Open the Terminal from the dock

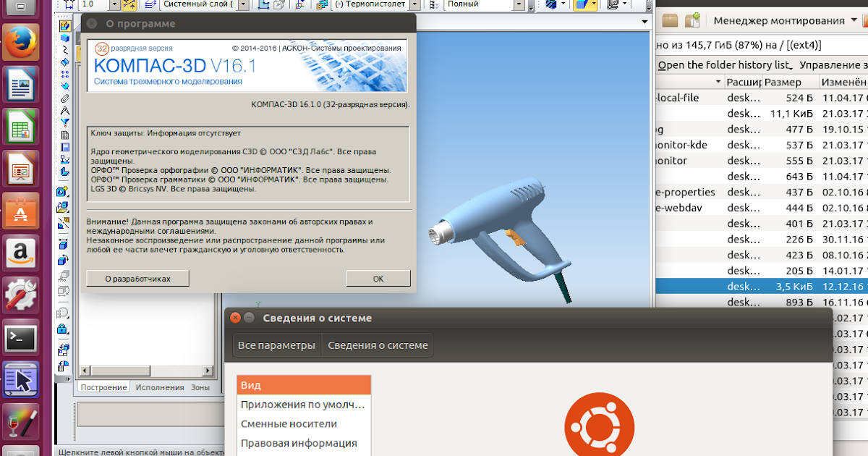tap(21, 337)
